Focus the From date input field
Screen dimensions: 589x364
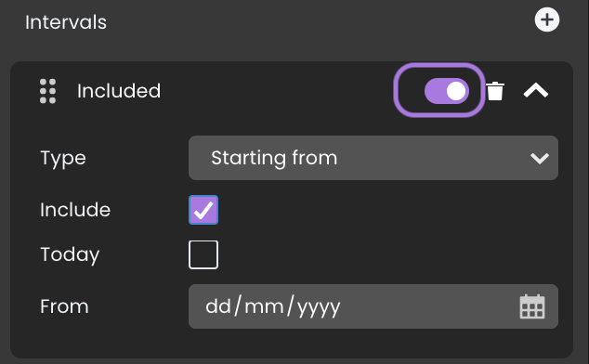tap(373, 306)
